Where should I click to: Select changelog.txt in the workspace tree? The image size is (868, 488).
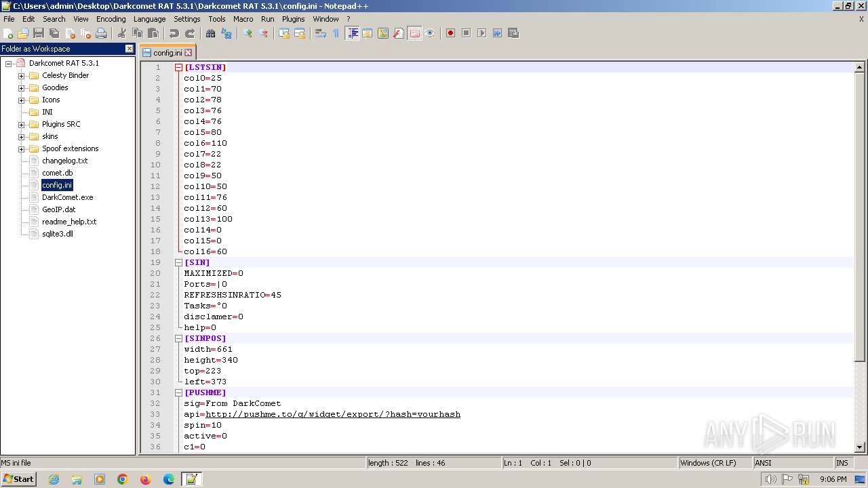click(x=64, y=161)
